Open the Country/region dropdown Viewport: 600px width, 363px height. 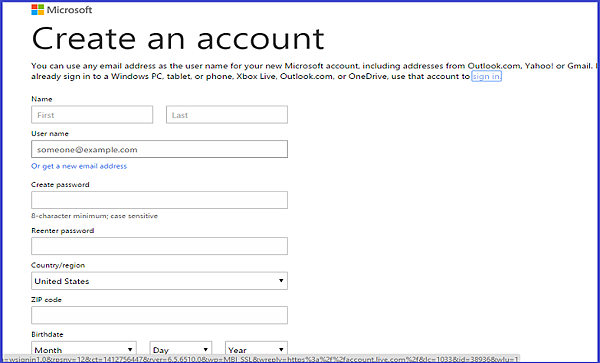coord(160,281)
